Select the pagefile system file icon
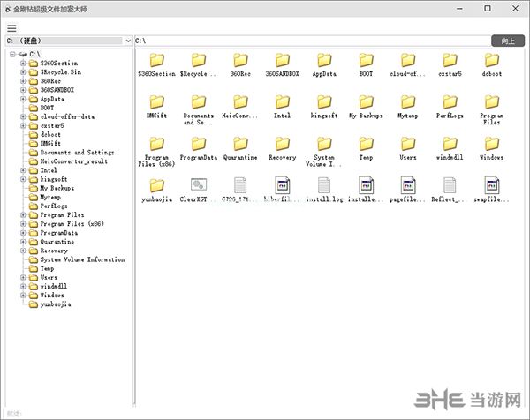Viewport: 530px width, 420px height. 407,185
